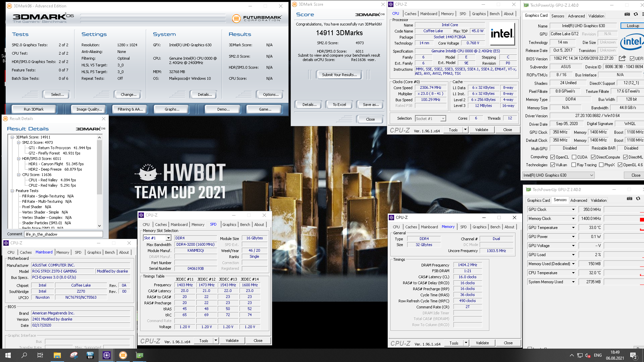
Task: Open Windows Start menu
Action: click(x=8, y=355)
